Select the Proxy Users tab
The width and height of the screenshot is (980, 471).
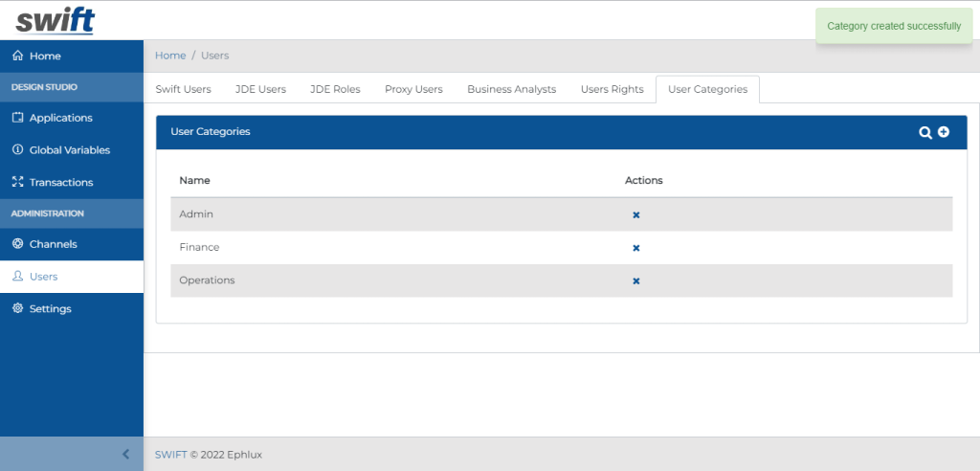click(x=413, y=89)
